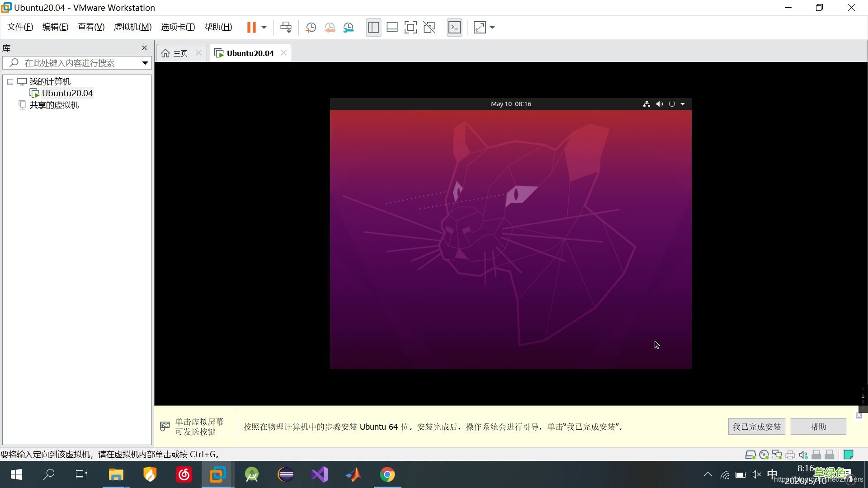Viewport: 868px width, 488px height.
Task: Send Ctrl+Alt+Del to the virtual machine
Action: click(286, 28)
